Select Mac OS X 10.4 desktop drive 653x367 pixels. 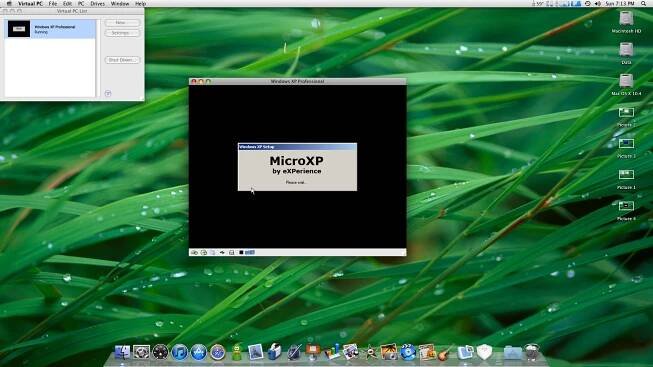(626, 85)
